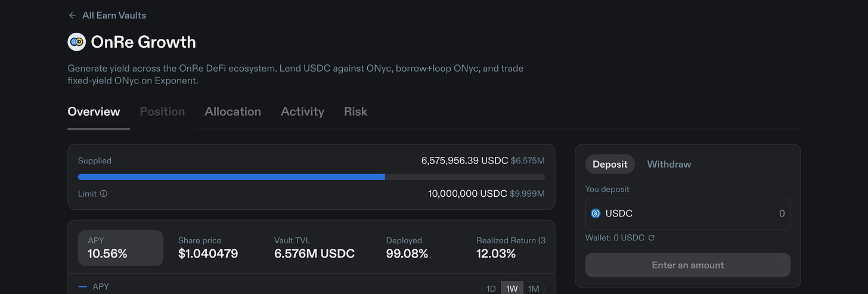Viewport: 868px width, 294px height.
Task: Click the Enter an amount button
Action: 688,265
